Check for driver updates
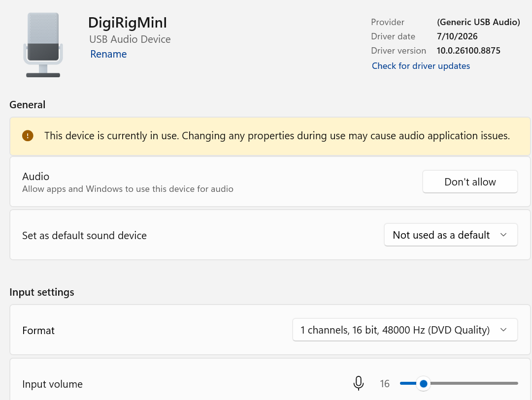Viewport: 532px width, 400px height. tap(421, 66)
